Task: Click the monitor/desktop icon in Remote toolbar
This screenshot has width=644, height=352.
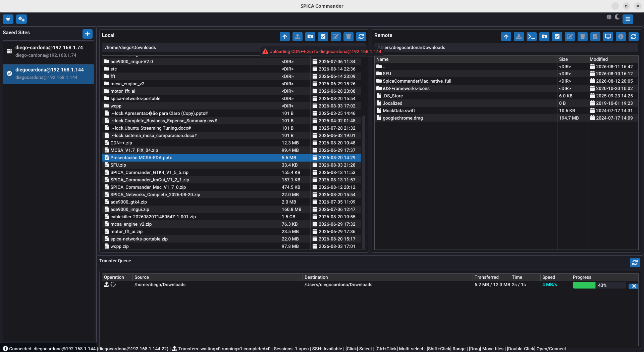Action: (x=608, y=37)
